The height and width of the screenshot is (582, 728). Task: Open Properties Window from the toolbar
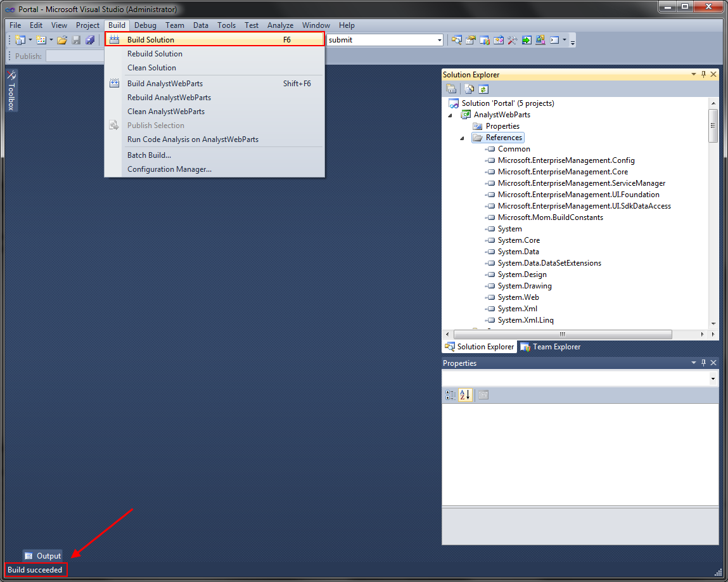[x=471, y=40]
